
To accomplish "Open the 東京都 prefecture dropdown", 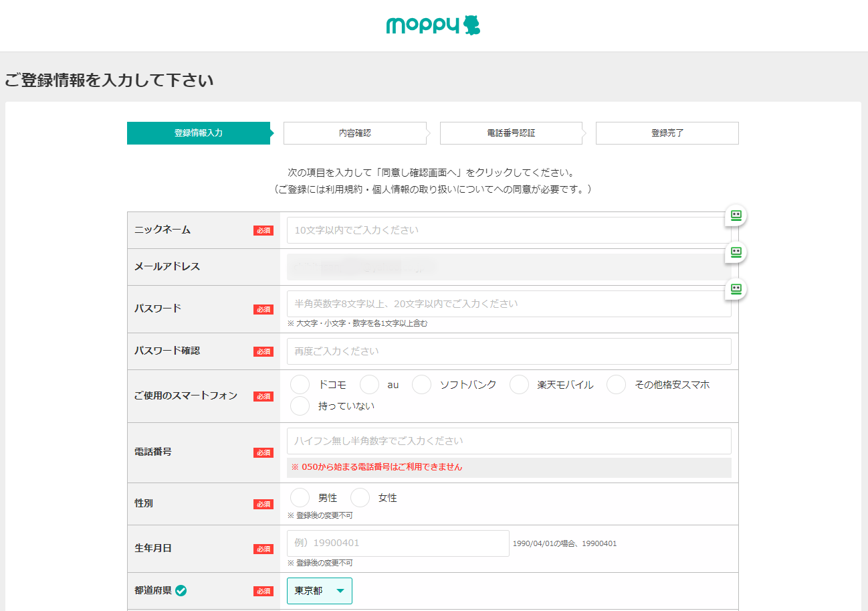I will point(320,590).
